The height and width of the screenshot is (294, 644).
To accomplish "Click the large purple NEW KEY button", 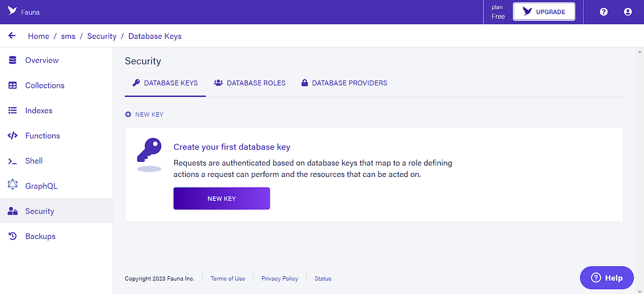I will [221, 198].
